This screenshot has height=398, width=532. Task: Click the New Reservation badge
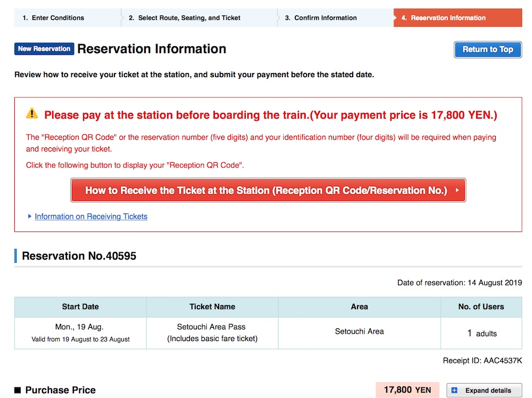(x=44, y=49)
